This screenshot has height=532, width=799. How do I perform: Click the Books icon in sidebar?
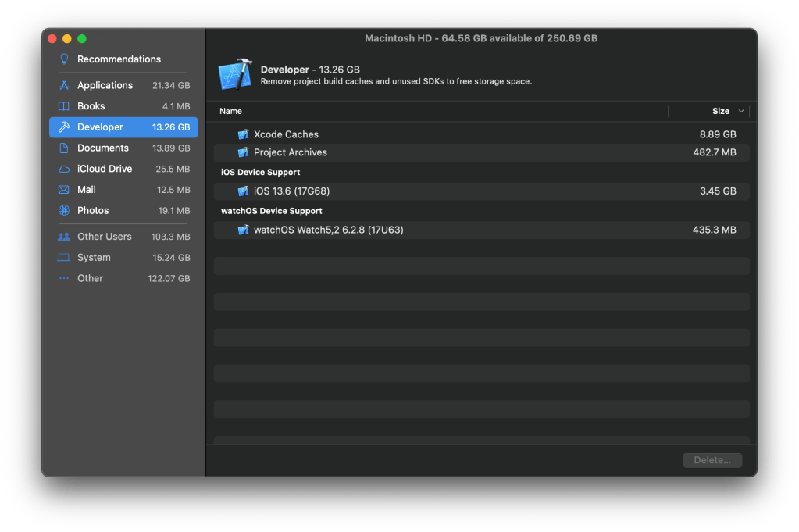point(64,106)
